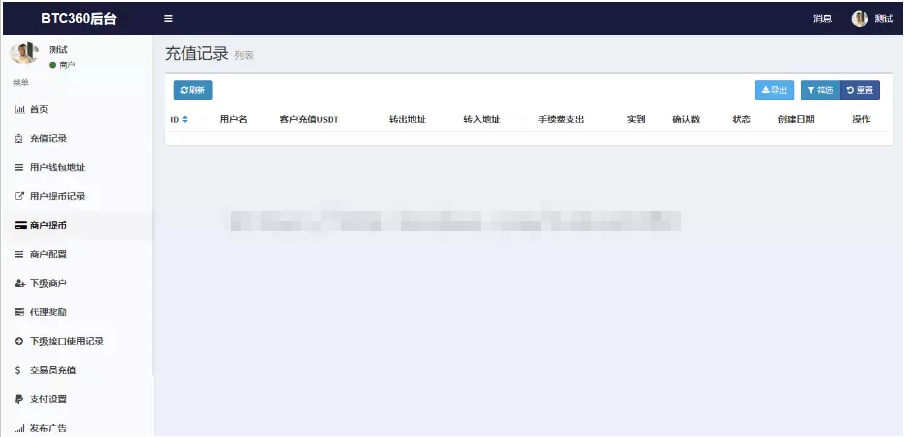The height and width of the screenshot is (437, 904).
Task: Click the 用户名 column header
Action: 233,120
